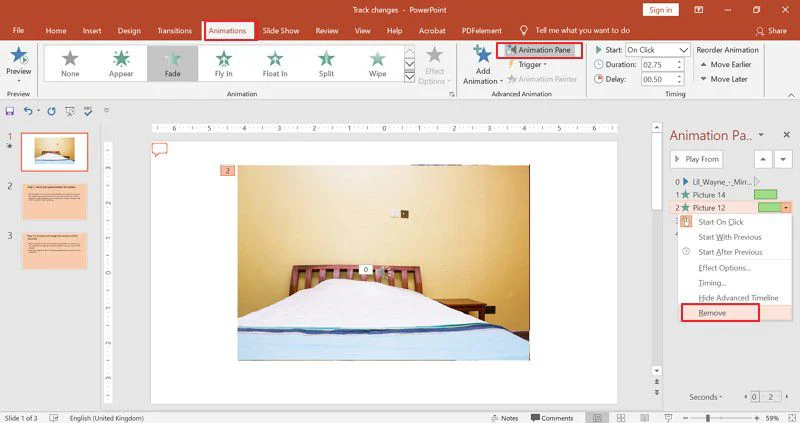The image size is (800, 423).
Task: Select Start On Click option
Action: coord(735,222)
